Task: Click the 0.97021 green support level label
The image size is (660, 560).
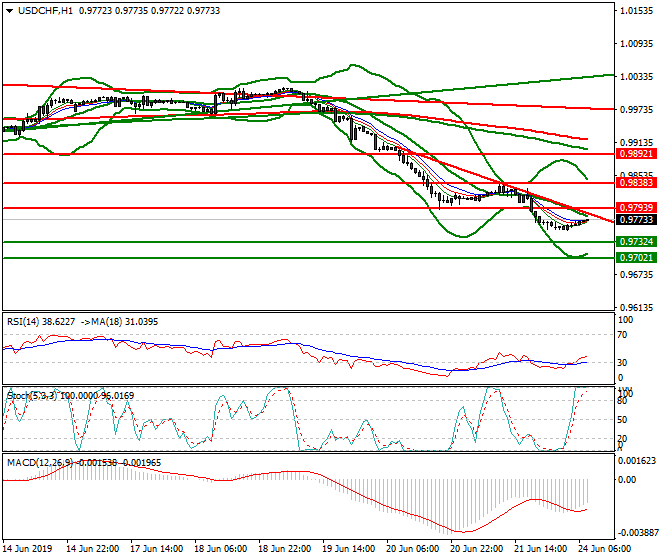Action: coord(636,258)
